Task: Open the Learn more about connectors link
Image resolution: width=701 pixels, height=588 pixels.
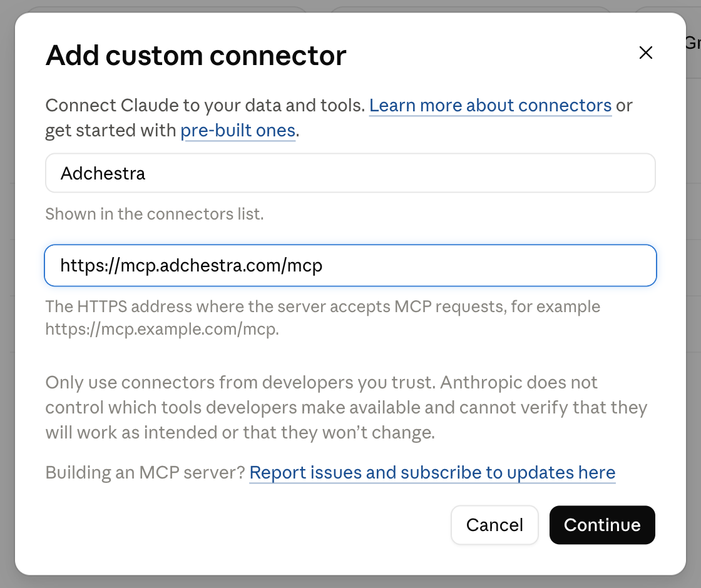Action: pyautogui.click(x=490, y=106)
